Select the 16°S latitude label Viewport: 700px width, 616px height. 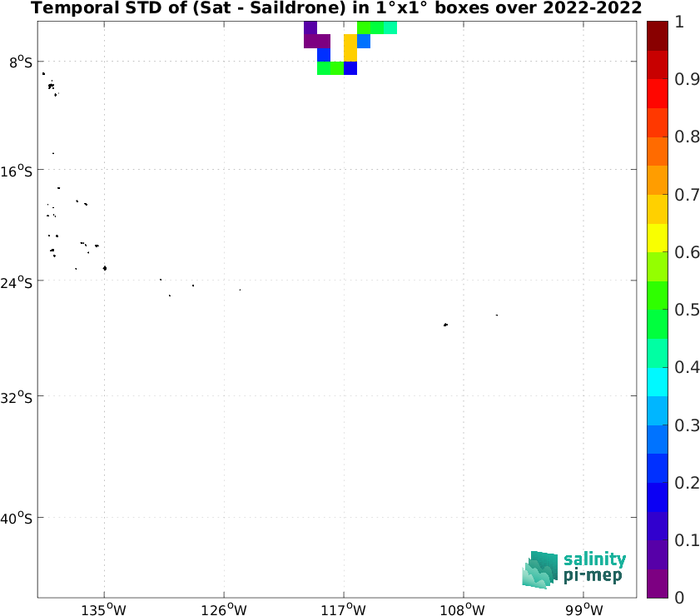[x=17, y=171]
